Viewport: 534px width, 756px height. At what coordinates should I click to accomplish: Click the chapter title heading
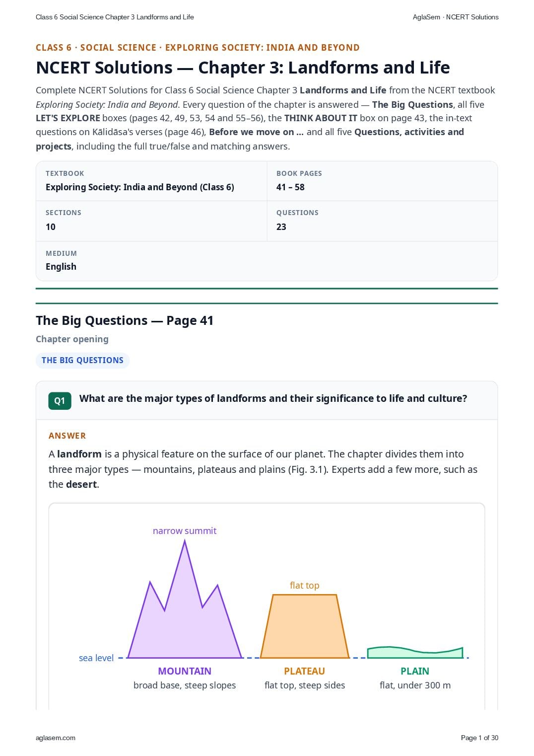(243, 68)
